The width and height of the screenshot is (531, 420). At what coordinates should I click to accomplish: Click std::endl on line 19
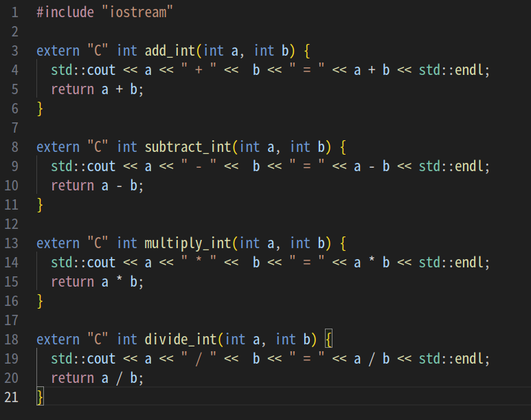click(x=451, y=359)
